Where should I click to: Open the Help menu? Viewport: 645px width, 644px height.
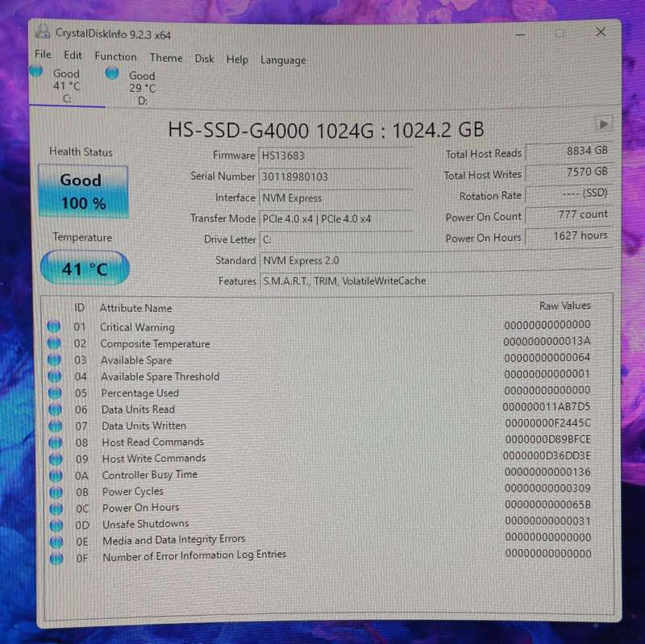click(x=237, y=59)
